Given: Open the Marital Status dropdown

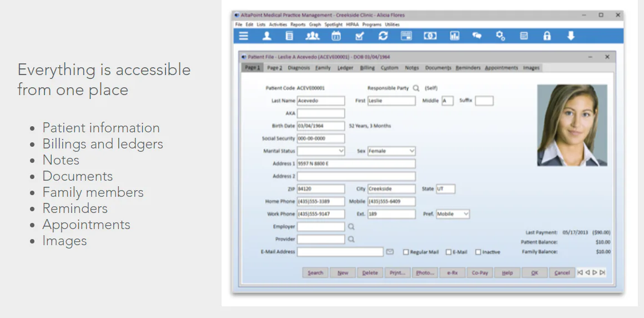Looking at the screenshot, I should pyautogui.click(x=321, y=151).
